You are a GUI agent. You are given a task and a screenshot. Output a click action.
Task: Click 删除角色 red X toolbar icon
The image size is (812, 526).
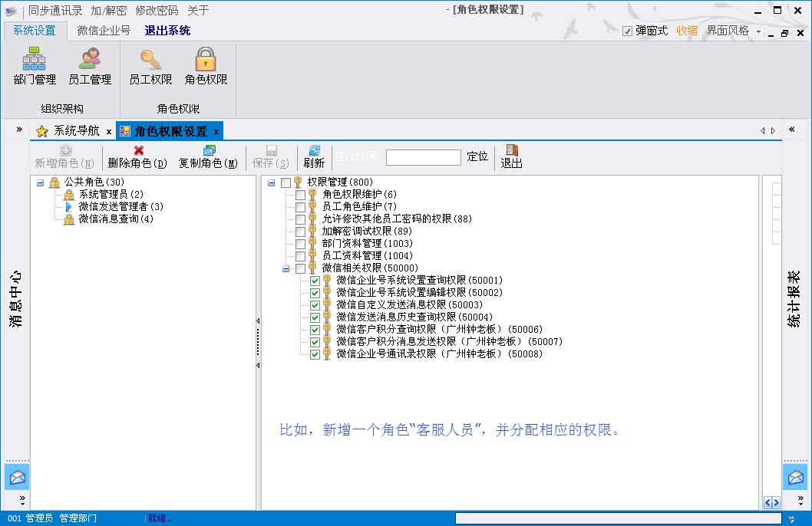click(x=138, y=151)
